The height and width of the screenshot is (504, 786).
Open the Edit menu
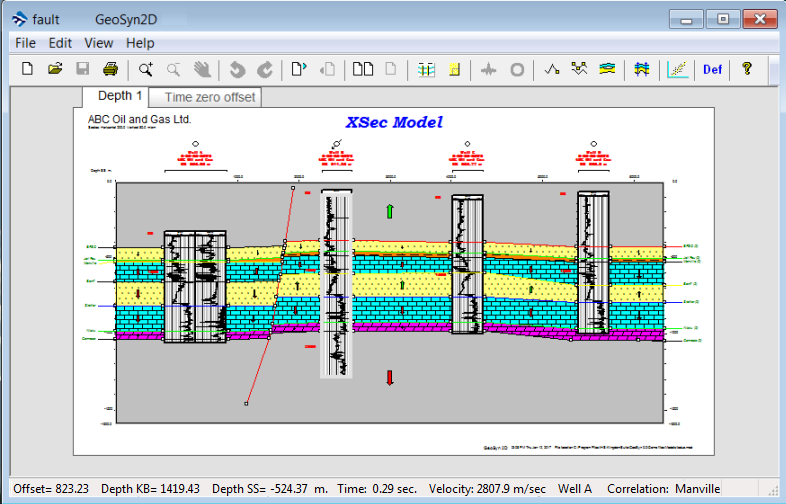tap(60, 43)
